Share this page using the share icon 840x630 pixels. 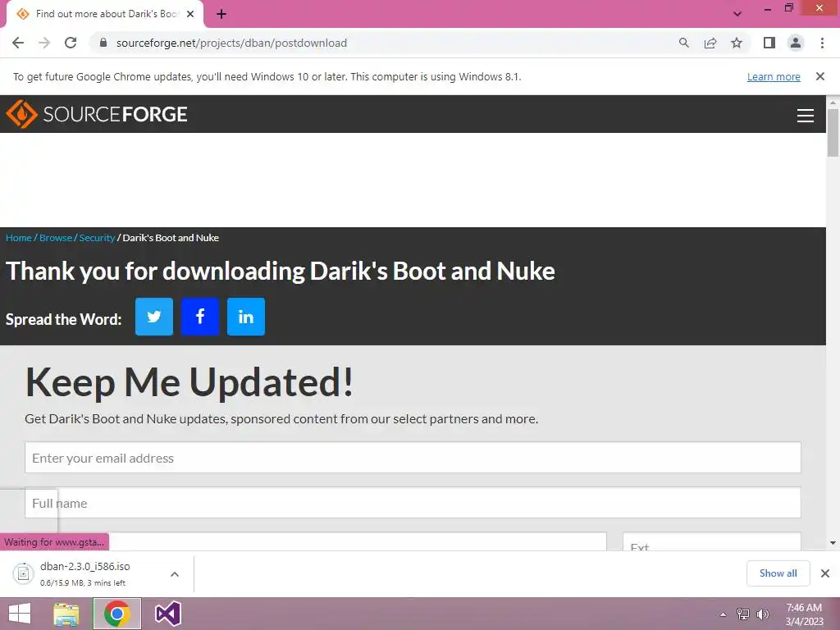710,43
